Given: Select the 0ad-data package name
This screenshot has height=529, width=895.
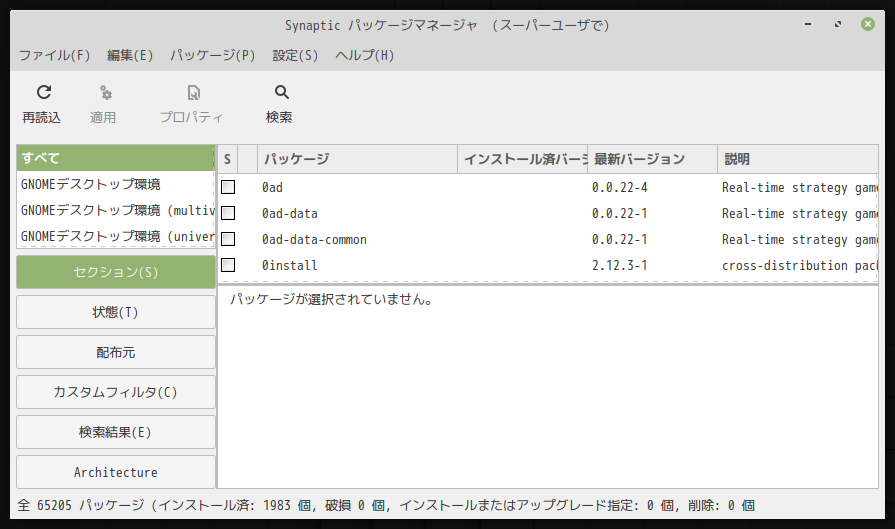Looking at the screenshot, I should [290, 213].
